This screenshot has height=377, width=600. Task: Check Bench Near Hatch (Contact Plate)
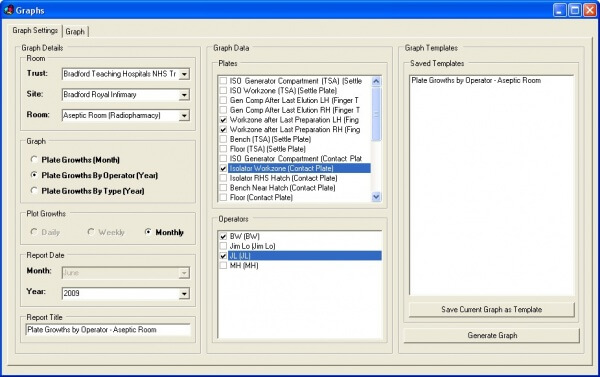tap(223, 188)
